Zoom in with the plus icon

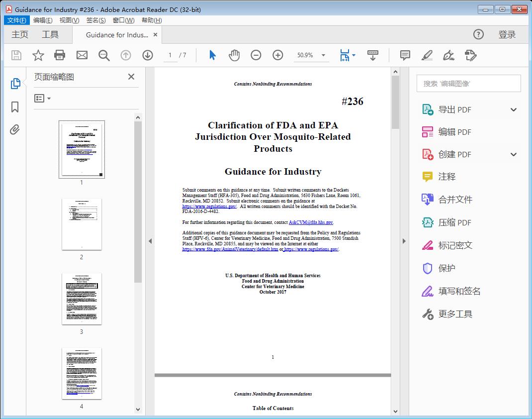click(277, 55)
